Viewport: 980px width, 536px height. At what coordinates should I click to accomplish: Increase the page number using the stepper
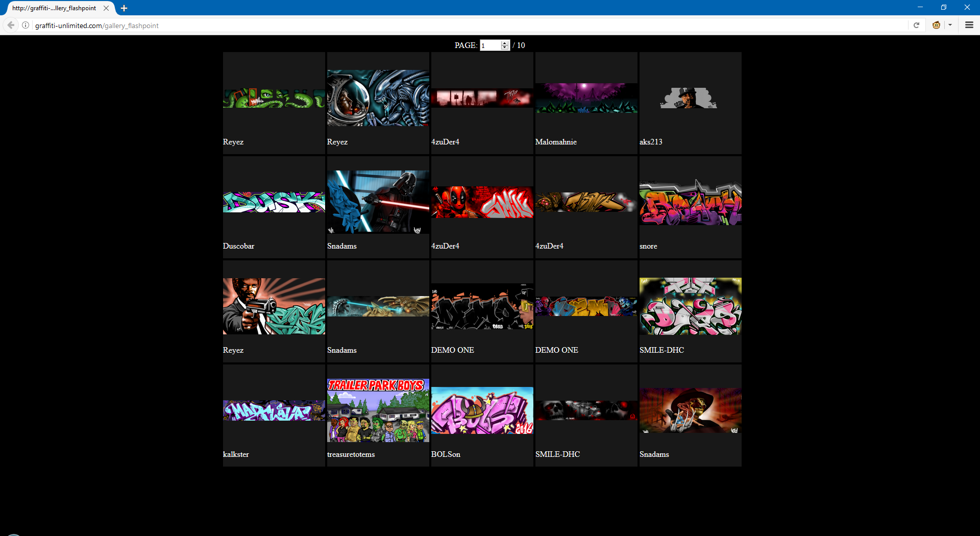click(x=505, y=43)
